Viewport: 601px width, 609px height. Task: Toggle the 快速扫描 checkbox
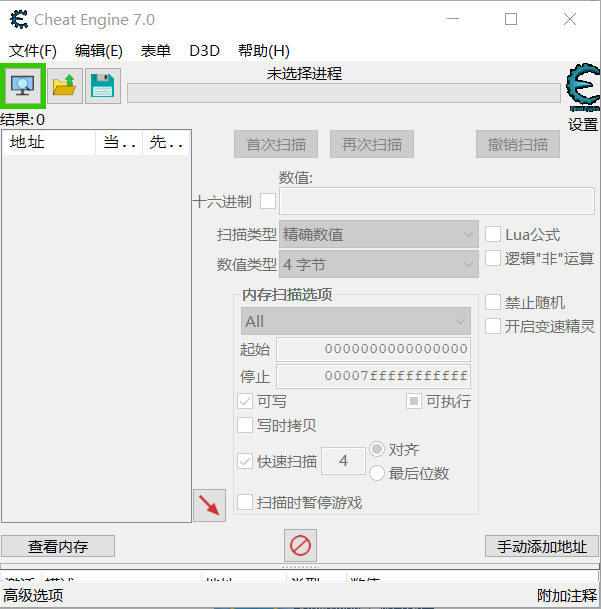(245, 461)
